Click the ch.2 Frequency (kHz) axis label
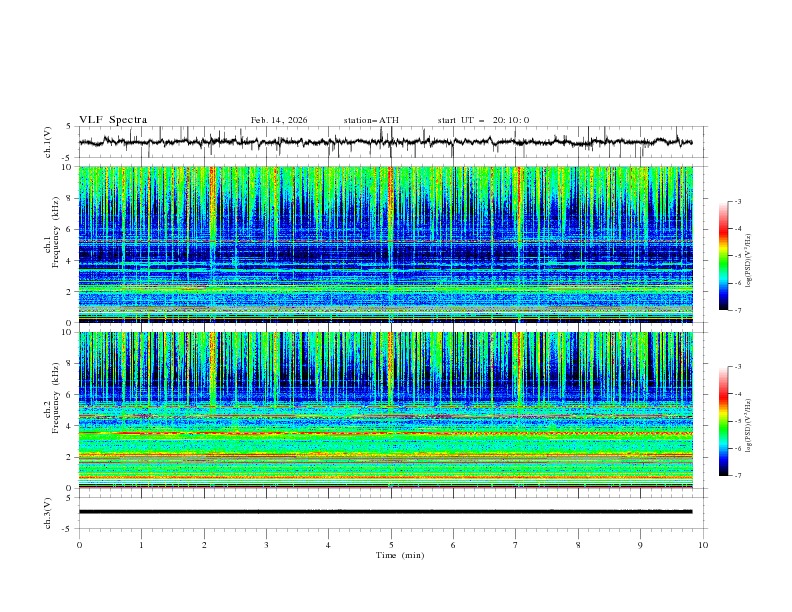792x612 pixels. (54, 410)
